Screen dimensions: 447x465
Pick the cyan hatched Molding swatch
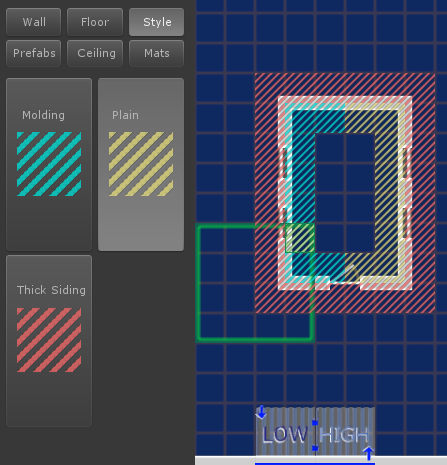(x=49, y=164)
